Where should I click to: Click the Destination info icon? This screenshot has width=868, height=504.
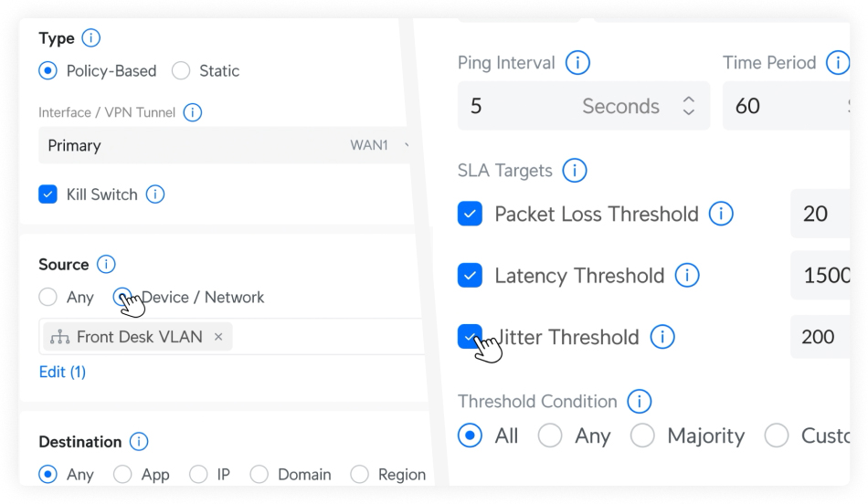pos(139,442)
